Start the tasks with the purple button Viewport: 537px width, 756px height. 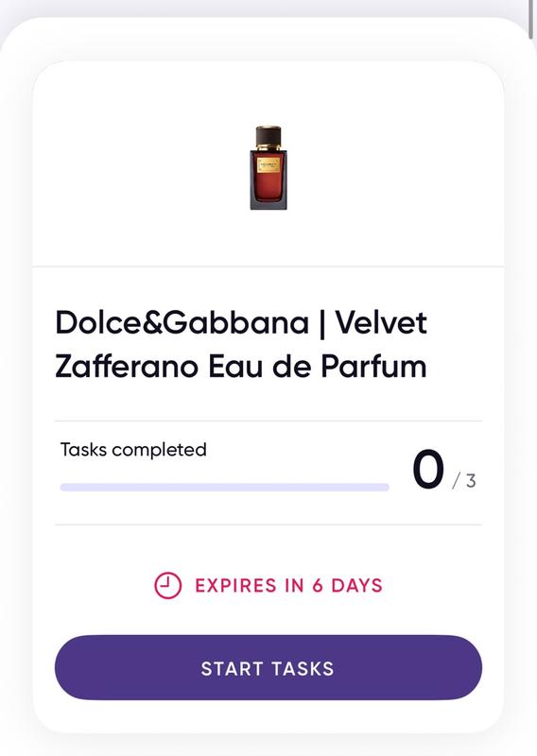[x=268, y=668]
